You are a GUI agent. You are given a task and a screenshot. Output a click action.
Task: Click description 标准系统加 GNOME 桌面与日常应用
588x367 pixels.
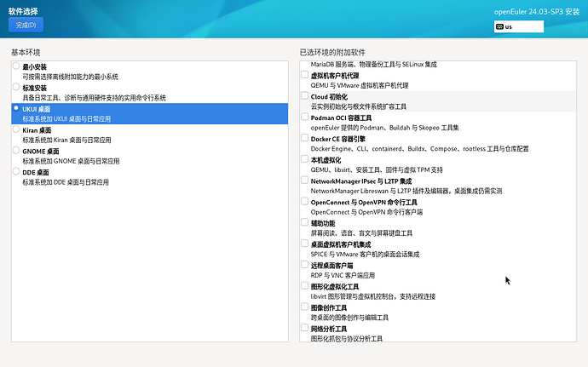[x=71, y=161]
